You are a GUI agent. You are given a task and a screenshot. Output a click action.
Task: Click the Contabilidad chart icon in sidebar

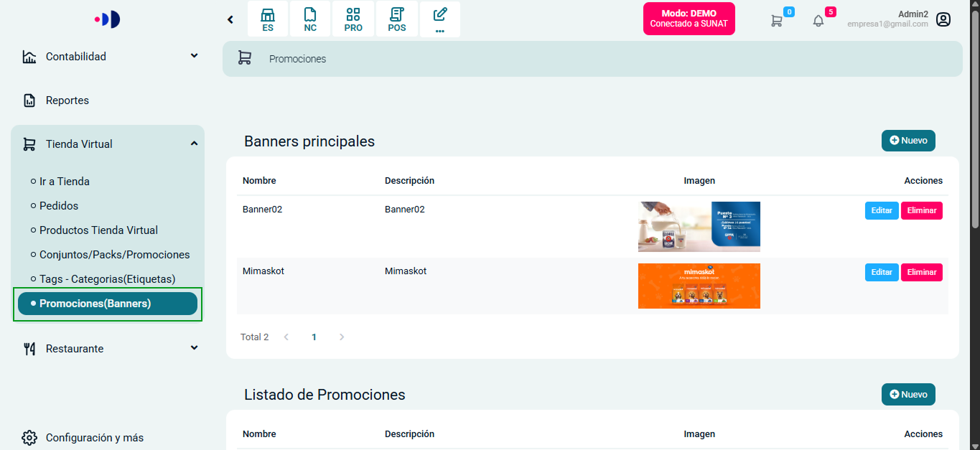pyautogui.click(x=29, y=56)
